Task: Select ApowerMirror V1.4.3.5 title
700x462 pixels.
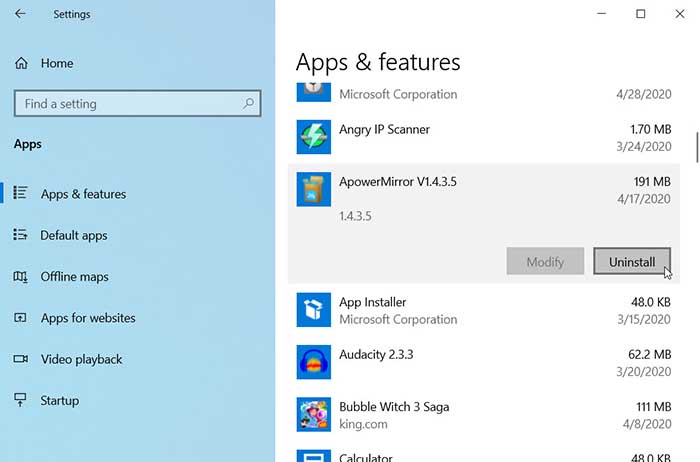Action: tap(398, 182)
